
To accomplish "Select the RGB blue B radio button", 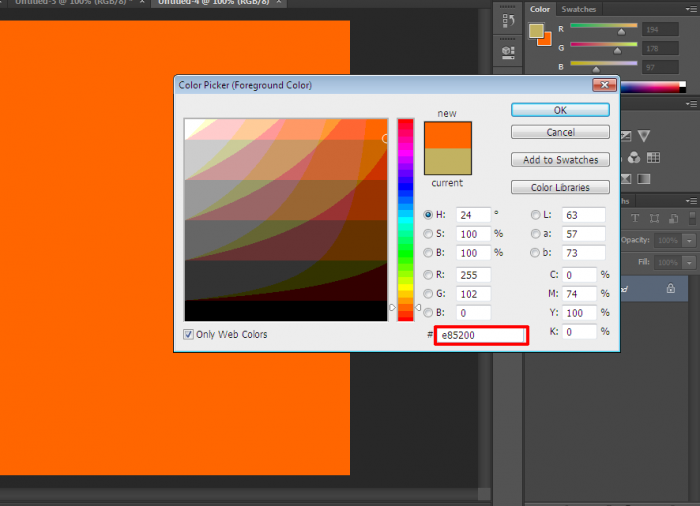I will (x=428, y=313).
